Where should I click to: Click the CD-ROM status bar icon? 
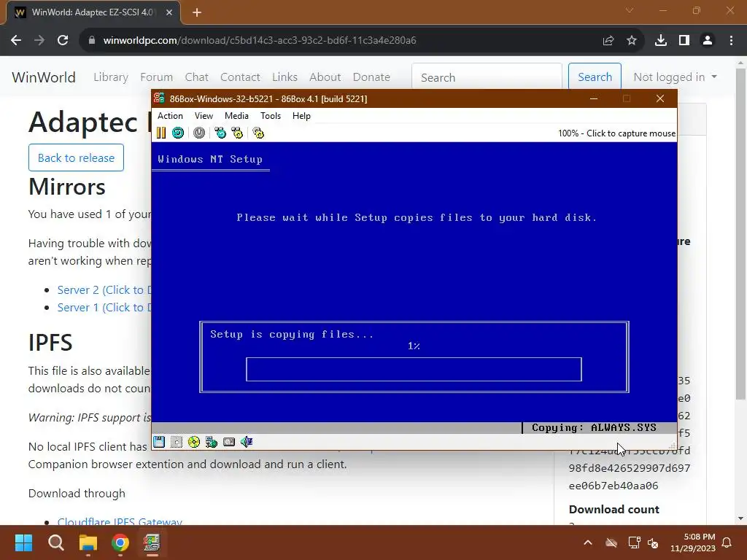tap(194, 442)
